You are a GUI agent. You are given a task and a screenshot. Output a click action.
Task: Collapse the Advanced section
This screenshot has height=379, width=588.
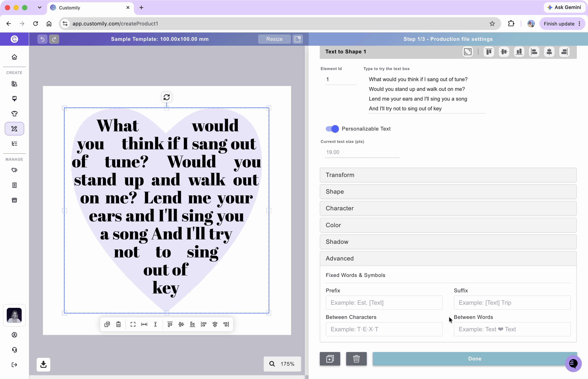coord(448,259)
